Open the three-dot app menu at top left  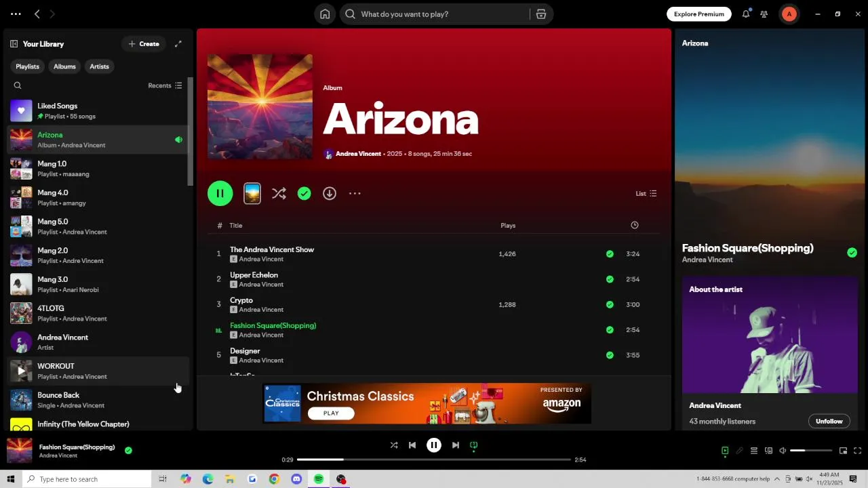click(x=16, y=14)
